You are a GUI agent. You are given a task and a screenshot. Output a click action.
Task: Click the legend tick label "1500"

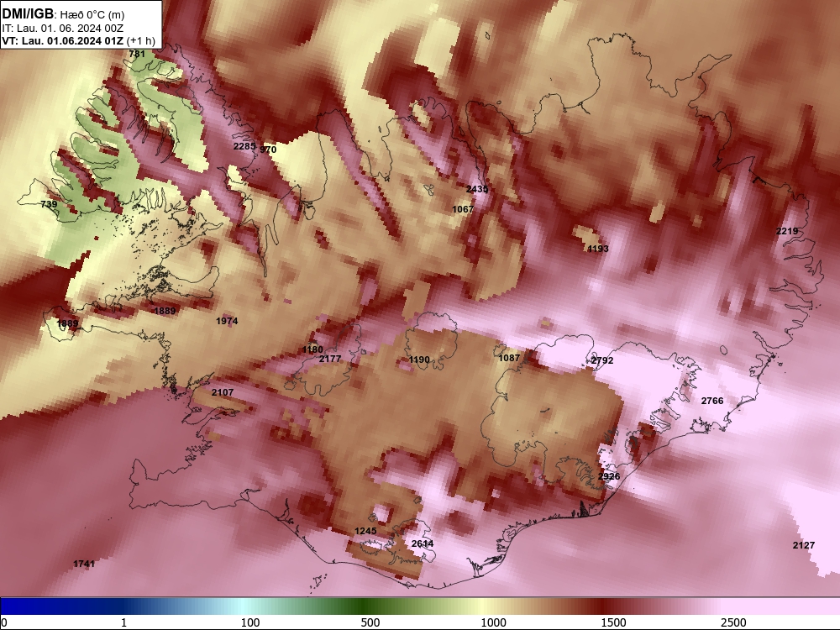613,622
